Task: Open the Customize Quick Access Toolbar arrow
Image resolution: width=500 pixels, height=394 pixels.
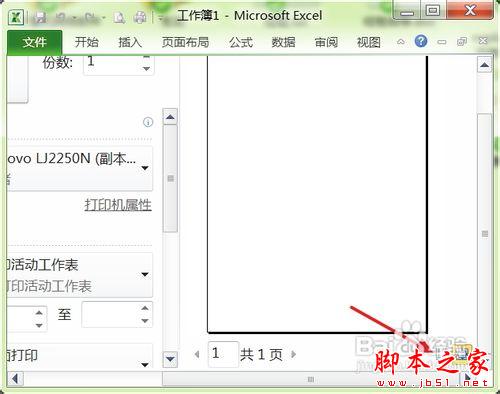Action: tap(161, 18)
